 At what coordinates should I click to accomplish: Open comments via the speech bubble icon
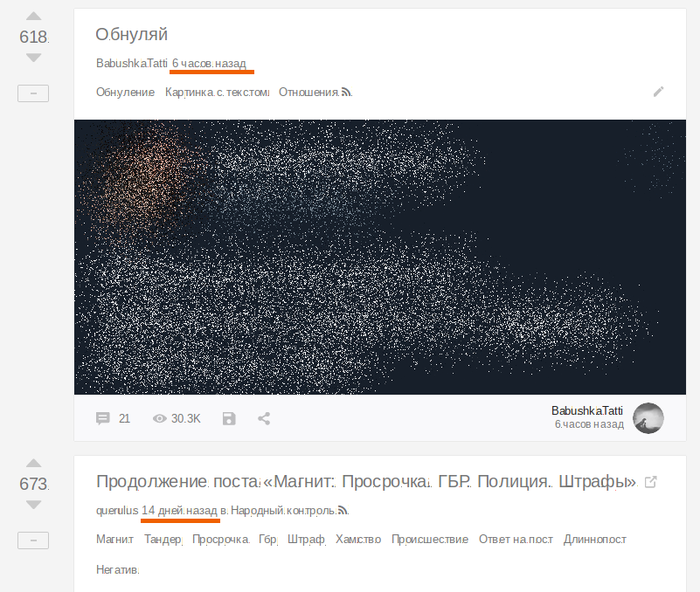103,419
